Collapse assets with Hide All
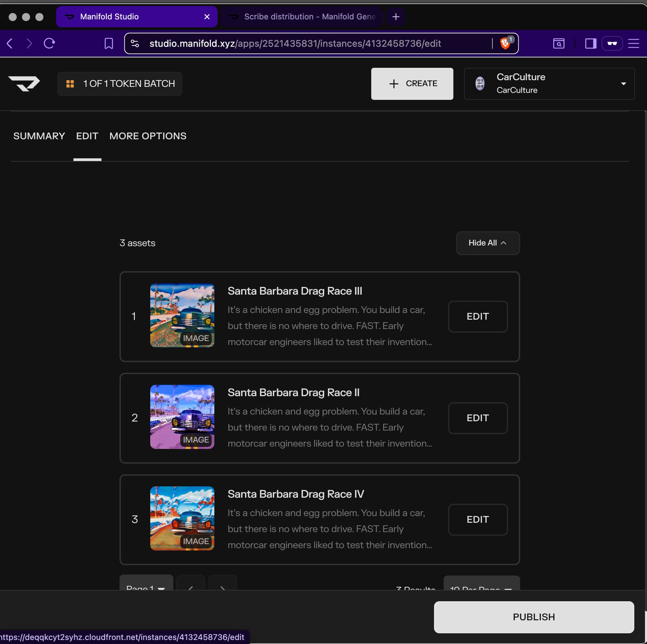This screenshot has width=647, height=644. pyautogui.click(x=487, y=243)
